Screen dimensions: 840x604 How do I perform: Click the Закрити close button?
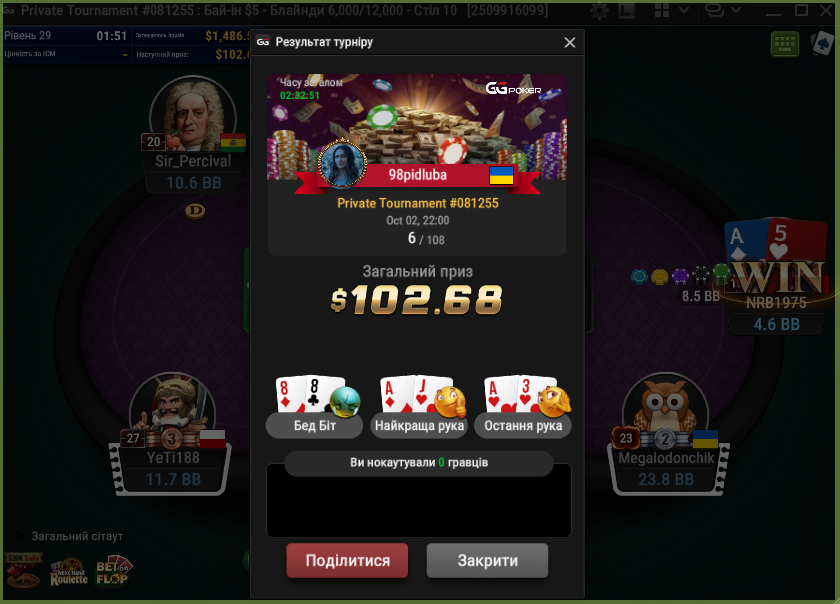(488, 561)
